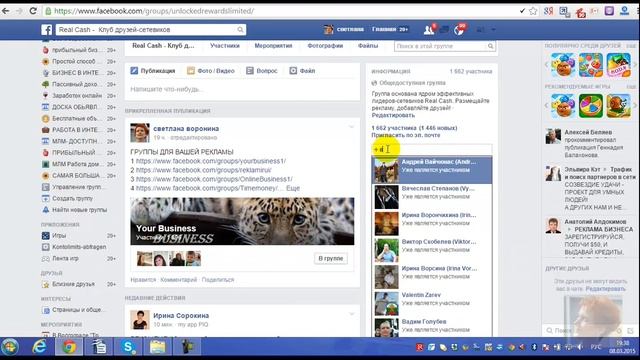Open светлана profile in top bar

pos(344,29)
